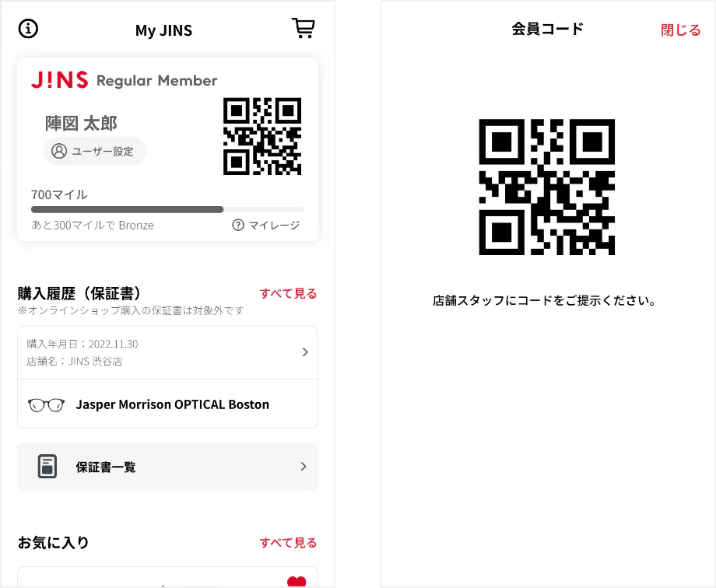Click the question mark icon beside マイレージ
716x588 pixels.
[x=238, y=225]
